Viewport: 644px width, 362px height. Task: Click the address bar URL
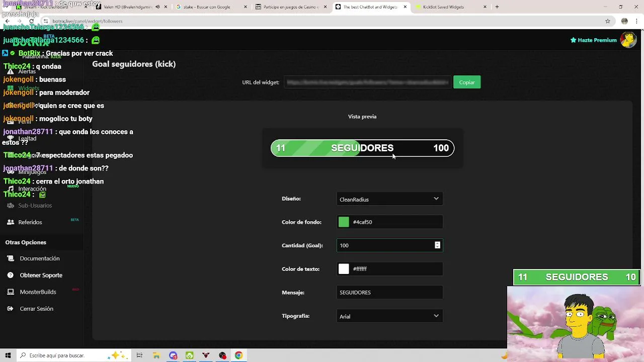pos(88,21)
